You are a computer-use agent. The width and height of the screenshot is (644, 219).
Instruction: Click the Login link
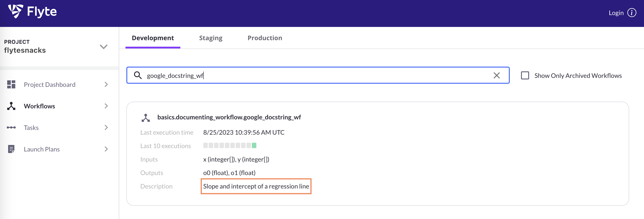pyautogui.click(x=616, y=13)
